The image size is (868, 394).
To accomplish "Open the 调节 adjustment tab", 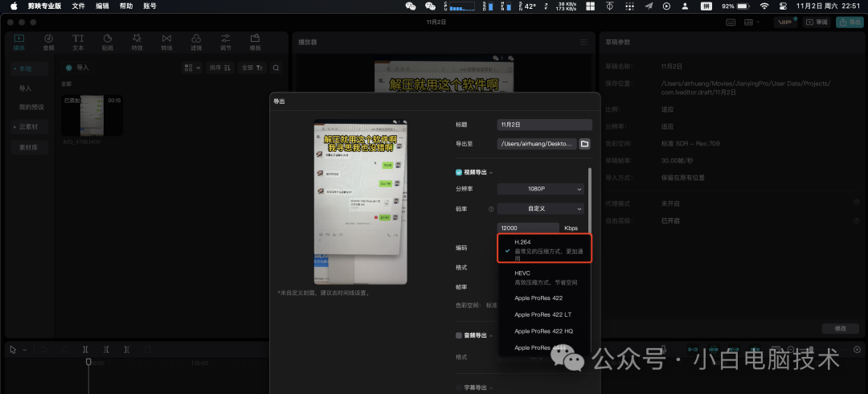I will point(226,42).
